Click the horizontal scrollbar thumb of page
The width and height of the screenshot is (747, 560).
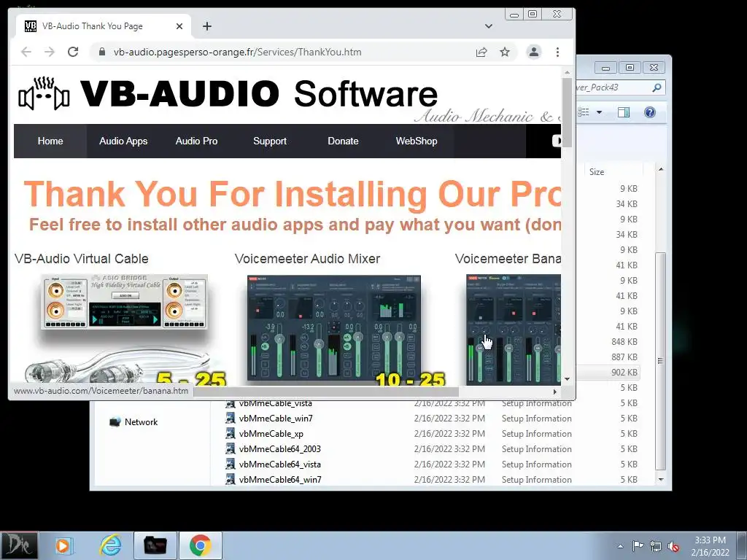coord(326,392)
